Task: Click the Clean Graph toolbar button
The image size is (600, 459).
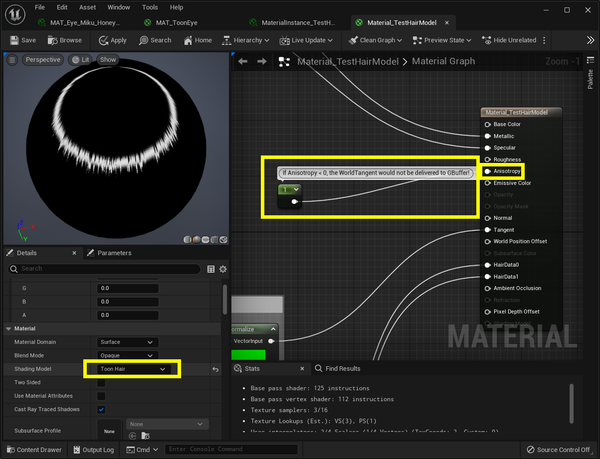Action: click(x=377, y=40)
